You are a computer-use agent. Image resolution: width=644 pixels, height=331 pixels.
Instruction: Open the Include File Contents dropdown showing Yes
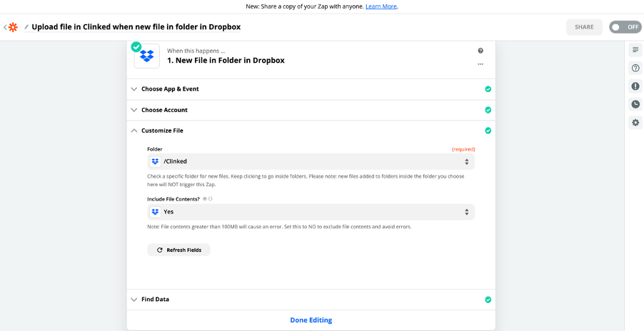point(311,212)
